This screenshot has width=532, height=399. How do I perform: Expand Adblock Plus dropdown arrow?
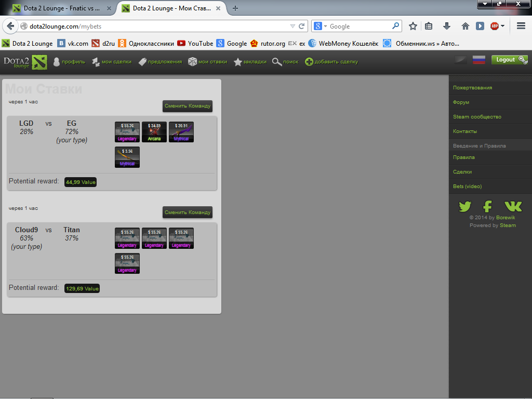point(502,26)
